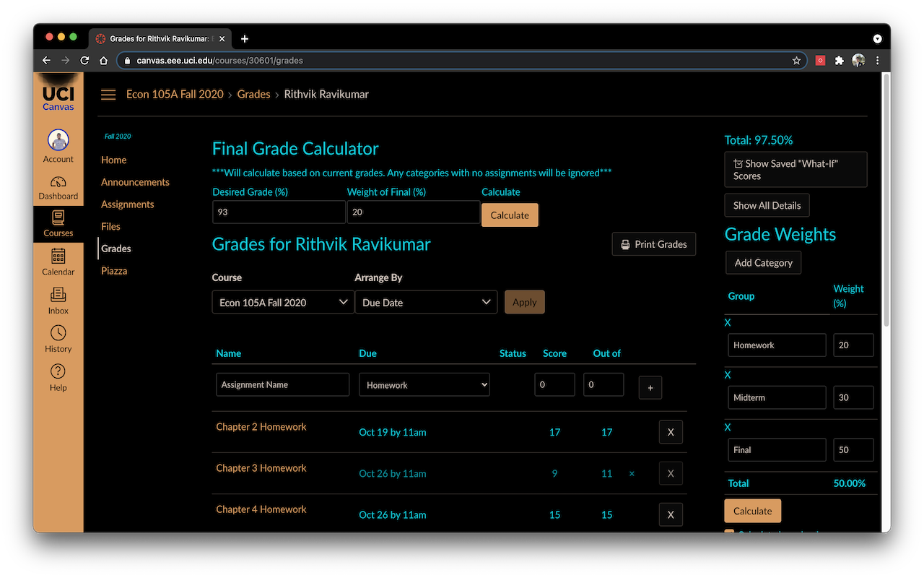Click Show Saved What-If Scores button

pyautogui.click(x=796, y=170)
